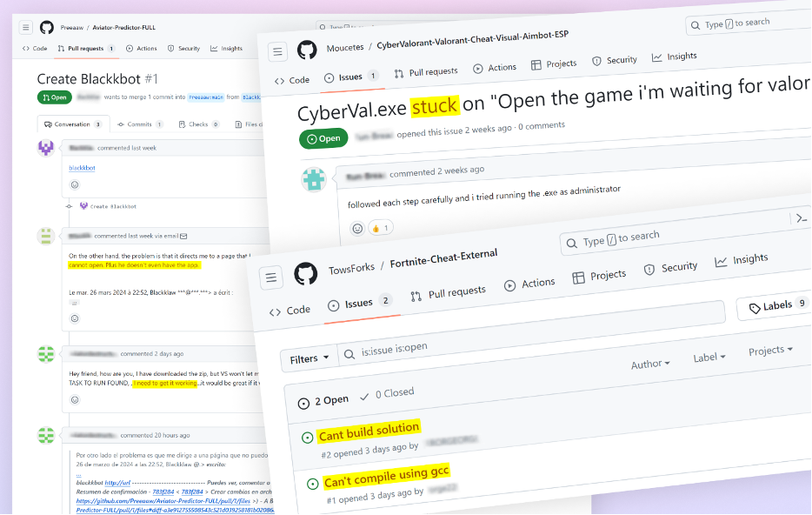Screen dimensions: 812x515
Task: Open Pull requests tab in CyberValorant window
Action: (x=426, y=72)
